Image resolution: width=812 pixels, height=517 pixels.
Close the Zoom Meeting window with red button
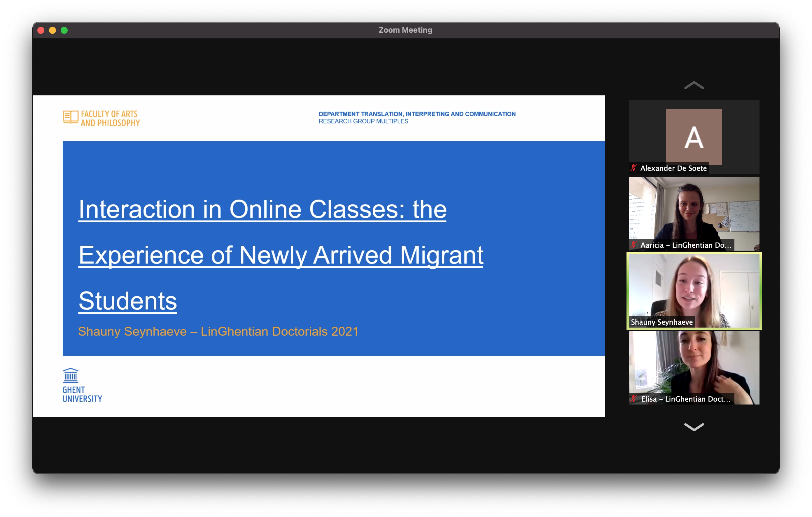click(41, 30)
